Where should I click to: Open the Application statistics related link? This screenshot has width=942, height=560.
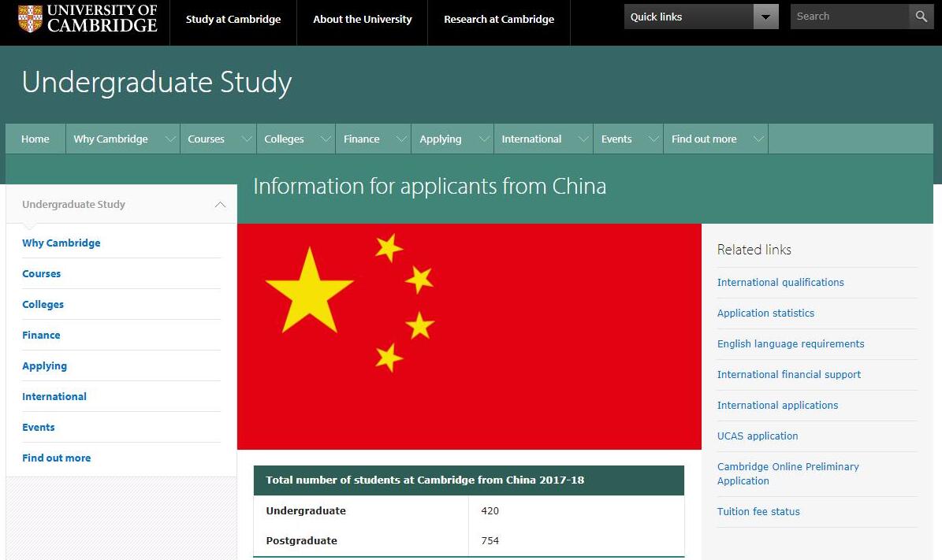tap(765, 313)
